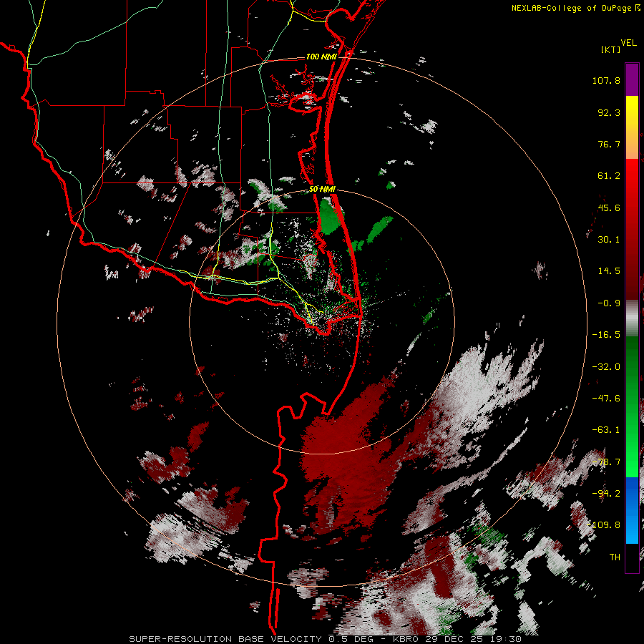Image resolution: width=644 pixels, height=644 pixels.
Task: Click the [KT] units label
Action: click(x=611, y=49)
